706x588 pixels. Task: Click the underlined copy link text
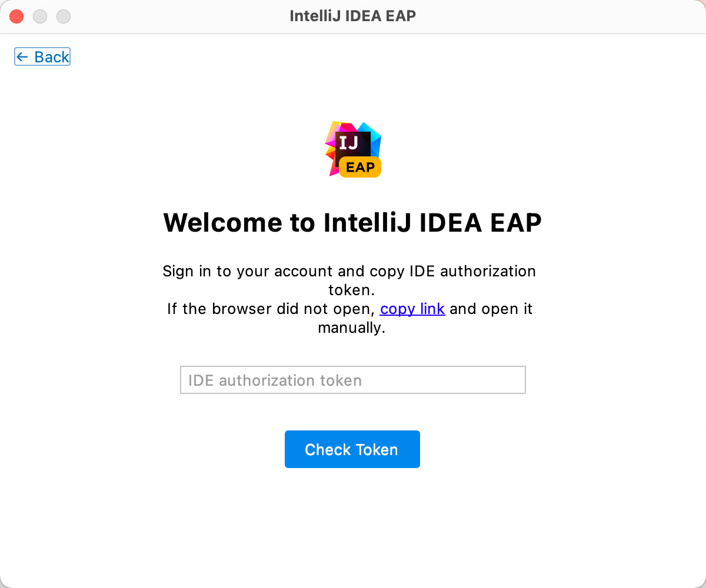click(x=412, y=309)
